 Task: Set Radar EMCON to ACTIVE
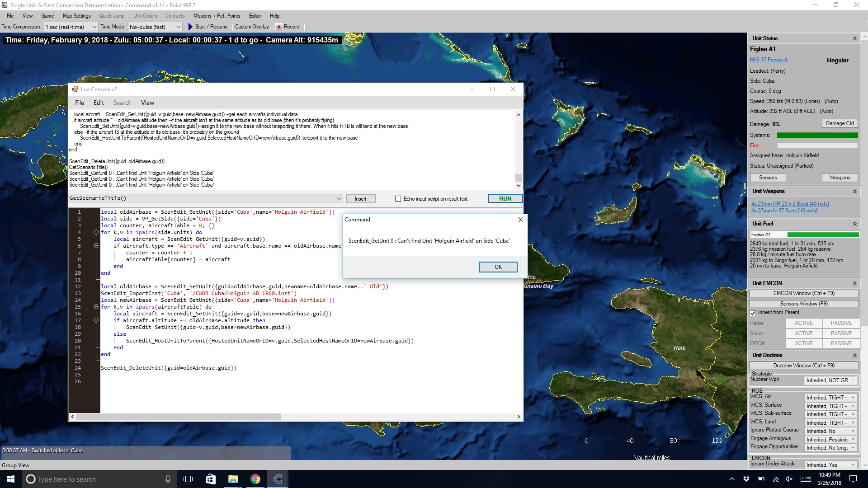coord(803,323)
